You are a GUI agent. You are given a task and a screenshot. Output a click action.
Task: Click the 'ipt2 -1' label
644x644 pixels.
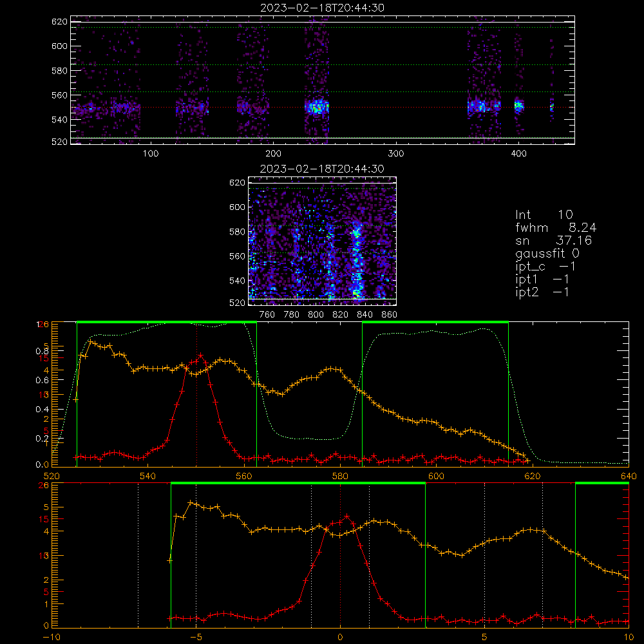click(542, 292)
